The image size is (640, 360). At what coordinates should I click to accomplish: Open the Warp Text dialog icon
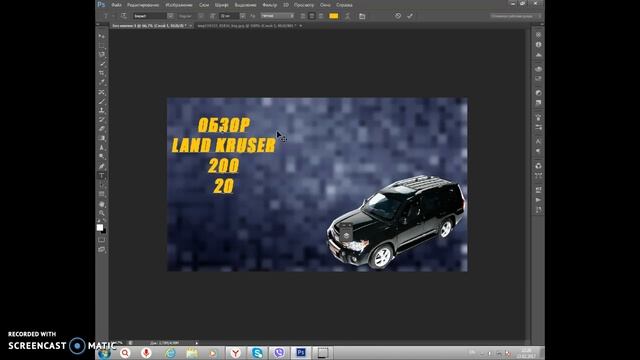[x=347, y=16]
